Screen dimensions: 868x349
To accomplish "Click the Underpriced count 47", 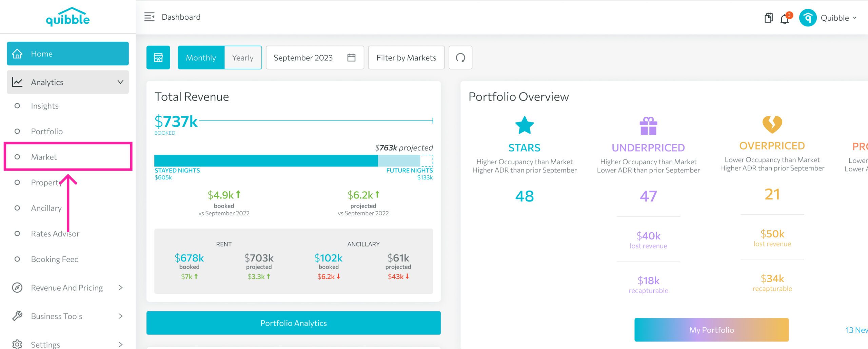I will point(648,196).
